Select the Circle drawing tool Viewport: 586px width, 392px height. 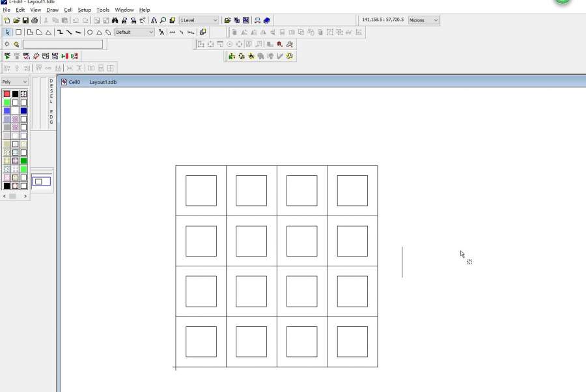coord(90,32)
